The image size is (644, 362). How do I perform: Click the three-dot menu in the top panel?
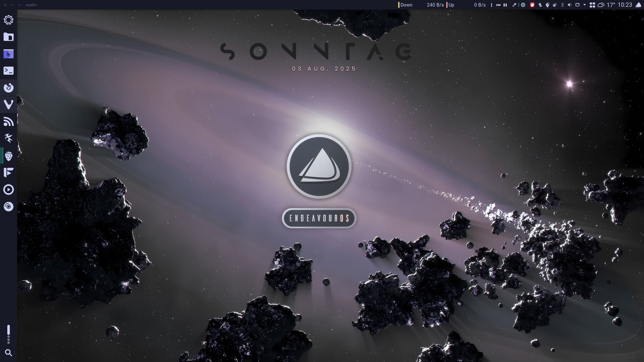[491, 5]
